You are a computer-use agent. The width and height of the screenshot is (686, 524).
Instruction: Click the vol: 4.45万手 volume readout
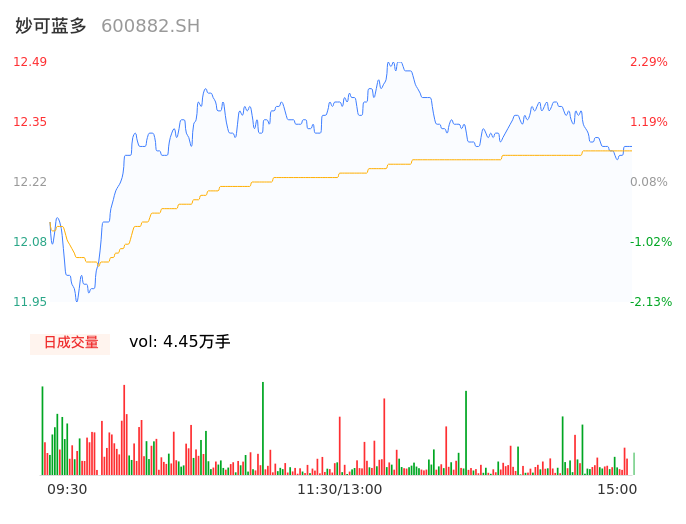(180, 342)
